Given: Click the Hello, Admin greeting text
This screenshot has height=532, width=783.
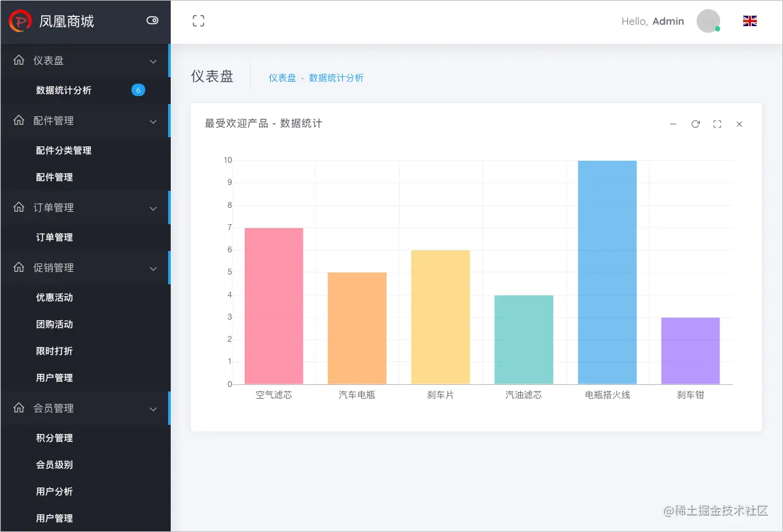Looking at the screenshot, I should pos(653,22).
